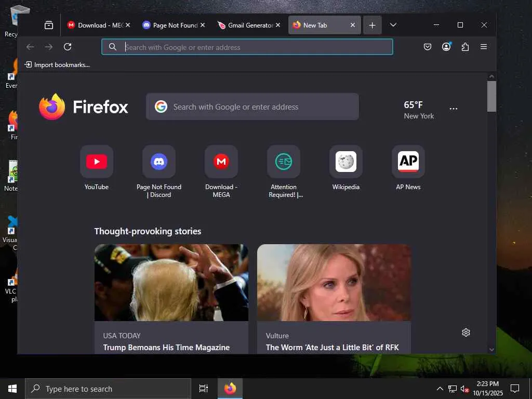The image size is (532, 399).
Task: Open a new tab with plus button
Action: (x=372, y=25)
